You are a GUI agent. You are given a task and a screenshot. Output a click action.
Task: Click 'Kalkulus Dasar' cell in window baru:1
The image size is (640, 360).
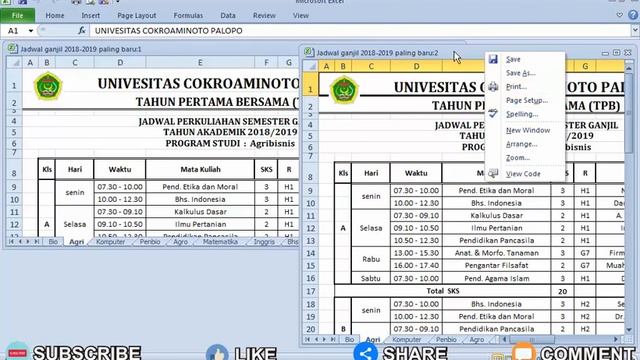click(200, 211)
